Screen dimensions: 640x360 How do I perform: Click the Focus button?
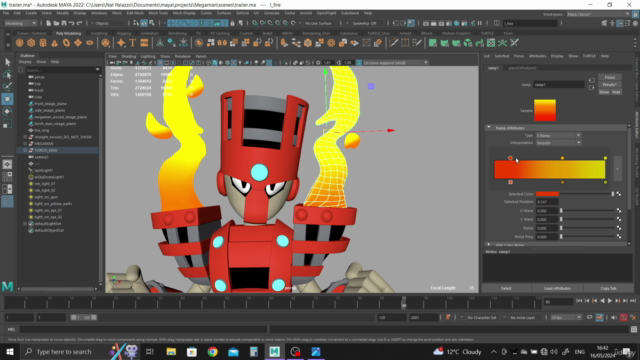pos(610,77)
